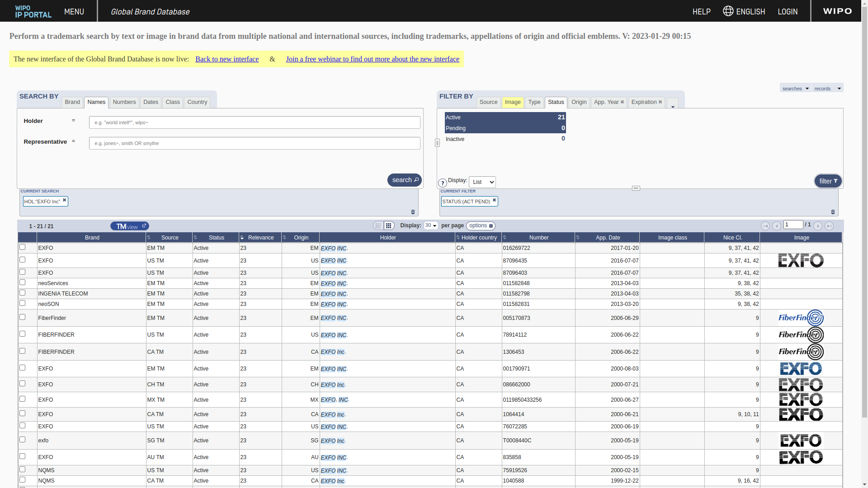
Task: Go to last results page icon
Action: coord(829,226)
